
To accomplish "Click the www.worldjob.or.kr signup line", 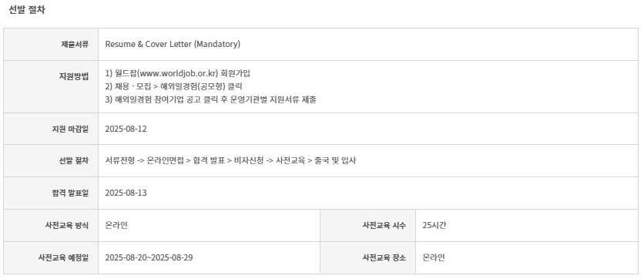I will point(177,73).
